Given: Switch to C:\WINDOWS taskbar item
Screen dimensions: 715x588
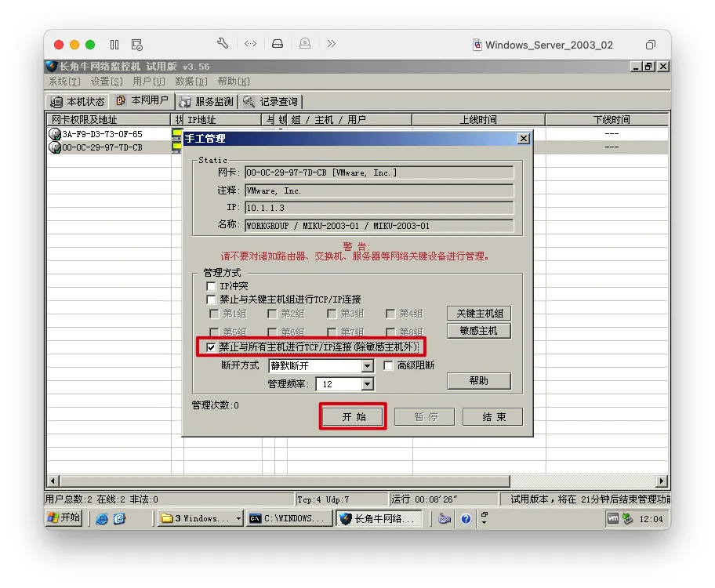Looking at the screenshot, I should (x=289, y=519).
